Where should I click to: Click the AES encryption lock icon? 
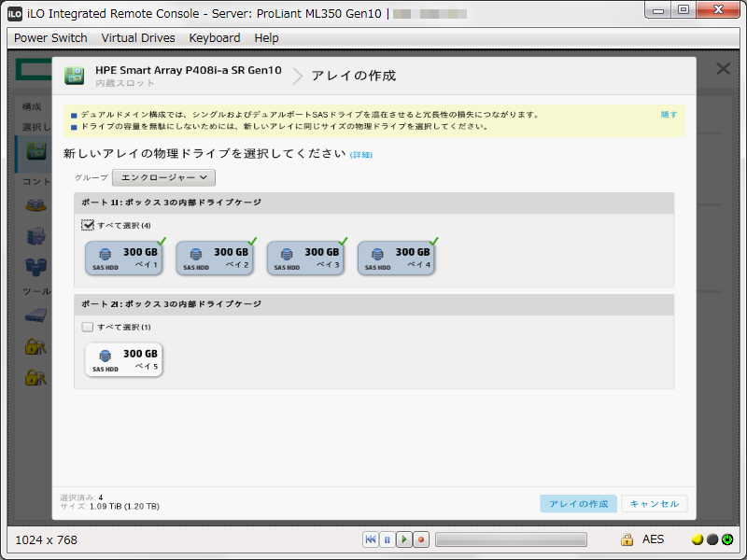(627, 539)
